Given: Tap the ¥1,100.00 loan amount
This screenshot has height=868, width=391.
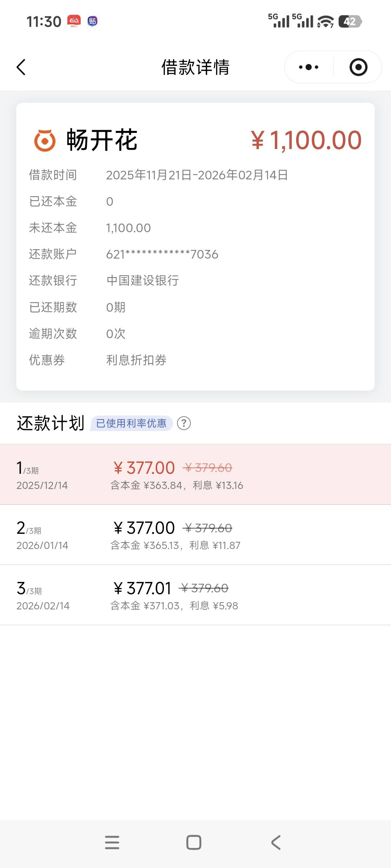Looking at the screenshot, I should [x=306, y=140].
